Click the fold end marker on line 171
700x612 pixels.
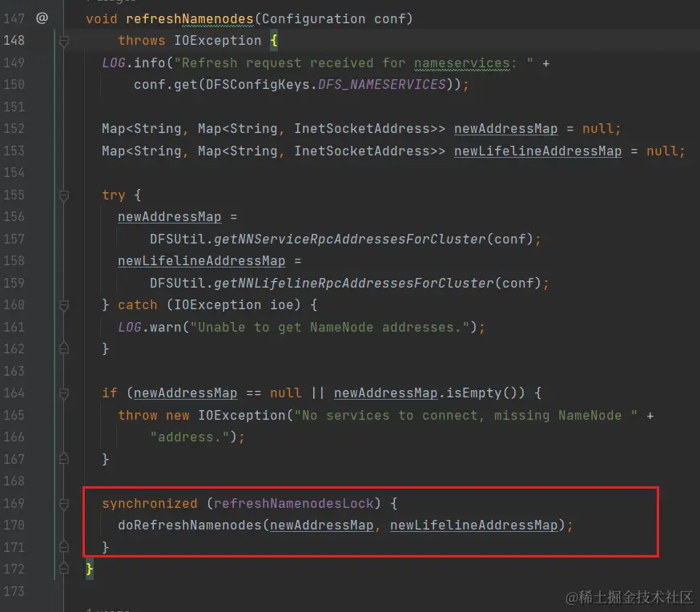(x=64, y=546)
